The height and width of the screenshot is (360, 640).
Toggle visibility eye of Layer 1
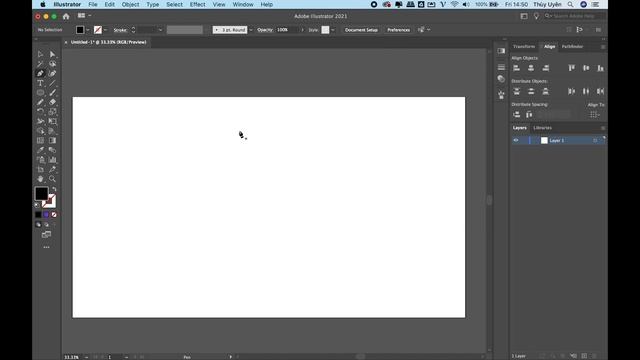[x=516, y=140]
